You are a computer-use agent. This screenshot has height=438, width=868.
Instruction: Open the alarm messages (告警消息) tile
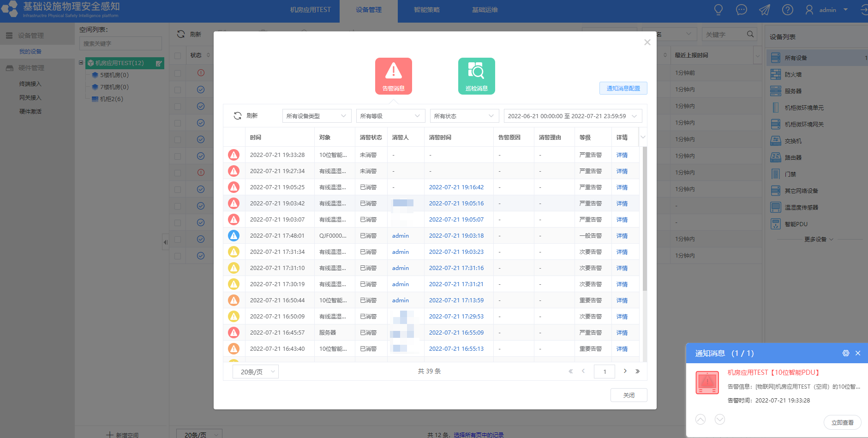[x=393, y=76]
